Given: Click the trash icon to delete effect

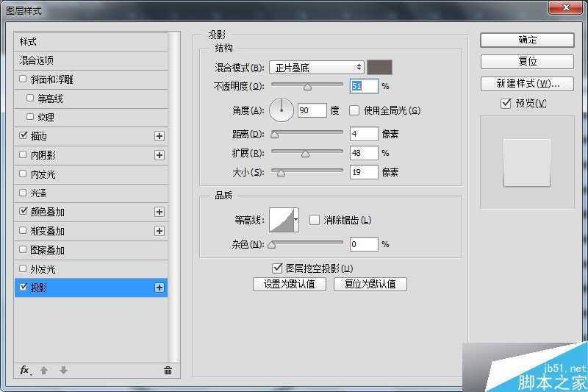Looking at the screenshot, I should pyautogui.click(x=168, y=370).
